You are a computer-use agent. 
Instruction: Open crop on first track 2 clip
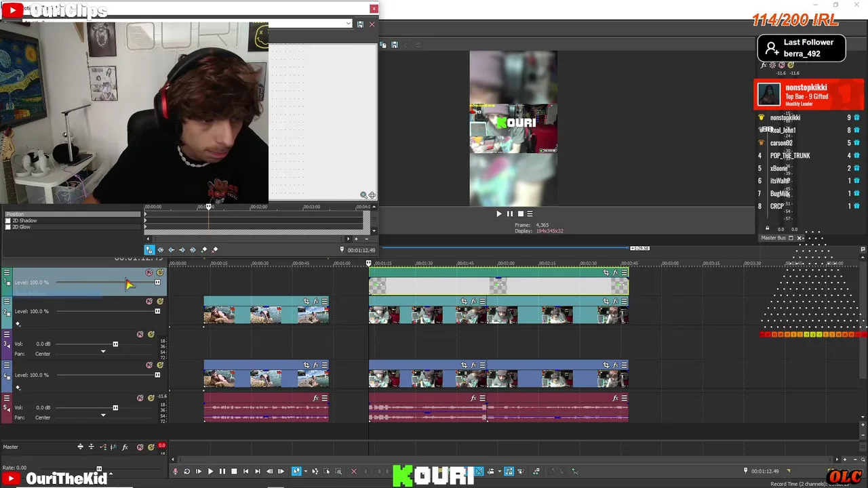click(307, 301)
